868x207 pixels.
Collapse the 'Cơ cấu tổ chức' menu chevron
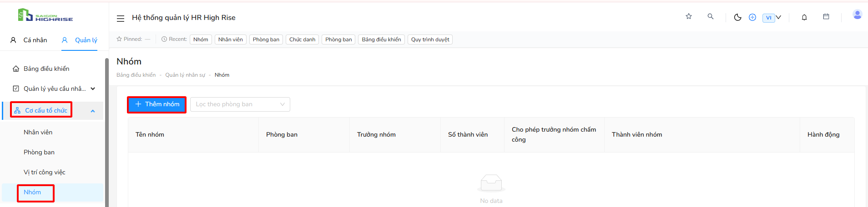pyautogui.click(x=93, y=111)
